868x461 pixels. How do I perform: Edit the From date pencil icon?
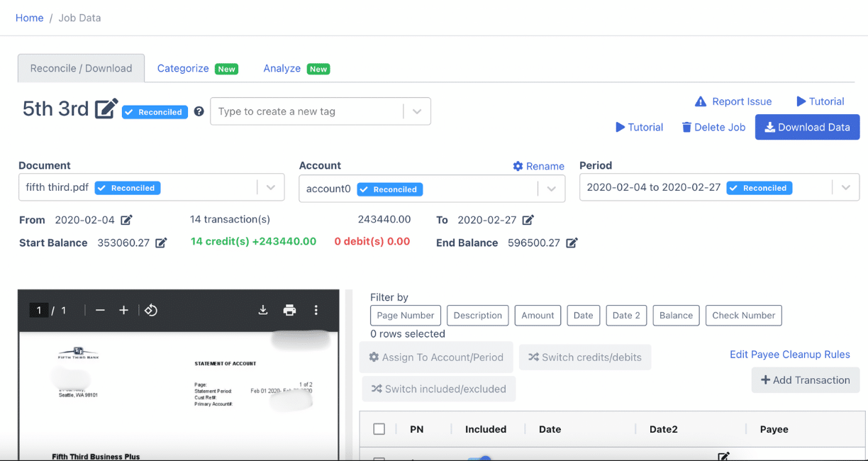pyautogui.click(x=126, y=220)
